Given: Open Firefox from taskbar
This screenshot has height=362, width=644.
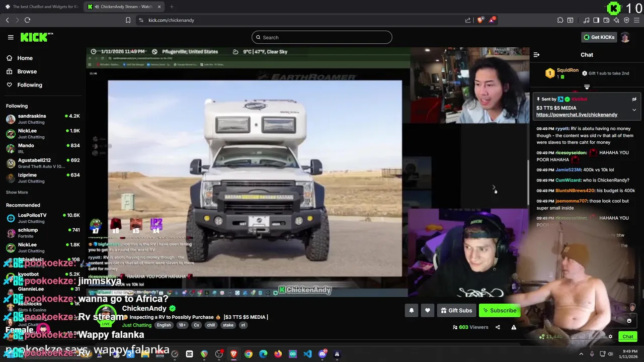Looking at the screenshot, I should click(278, 354).
